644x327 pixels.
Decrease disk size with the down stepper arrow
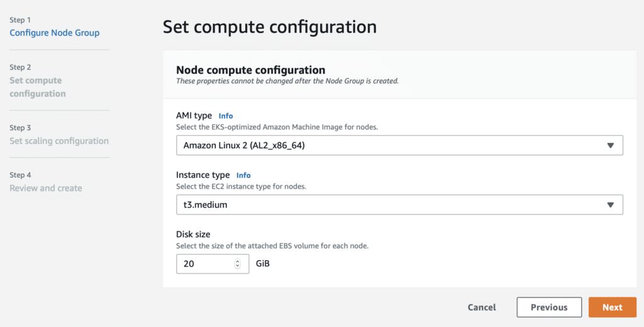click(x=237, y=266)
